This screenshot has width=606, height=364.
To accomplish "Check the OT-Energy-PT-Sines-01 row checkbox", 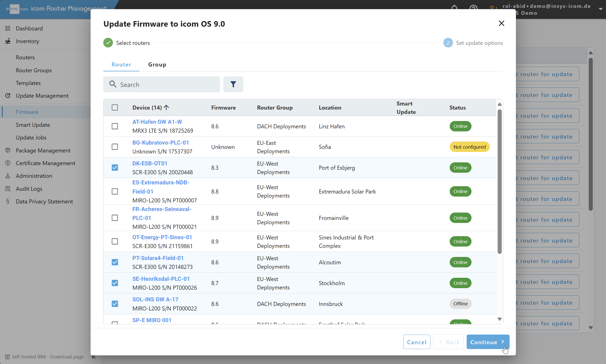I will pos(115,241).
